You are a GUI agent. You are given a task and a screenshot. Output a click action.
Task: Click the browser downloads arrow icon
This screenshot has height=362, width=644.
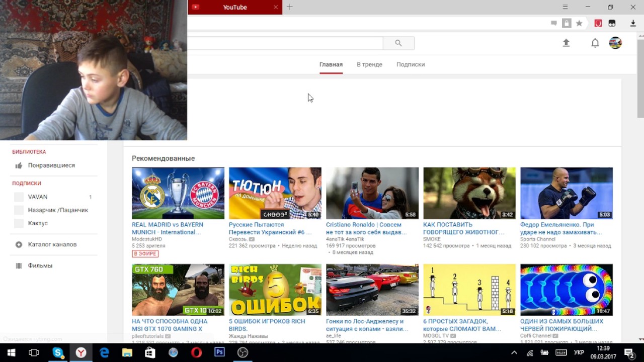point(633,23)
